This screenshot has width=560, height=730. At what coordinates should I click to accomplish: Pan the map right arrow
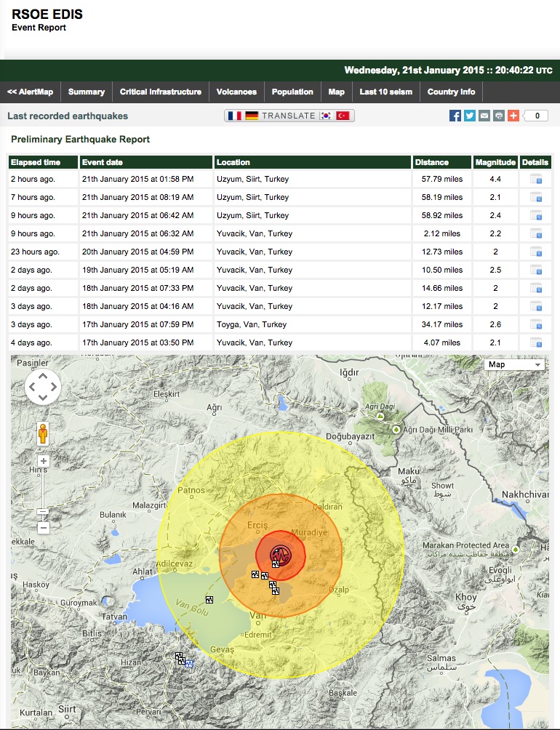click(x=54, y=387)
